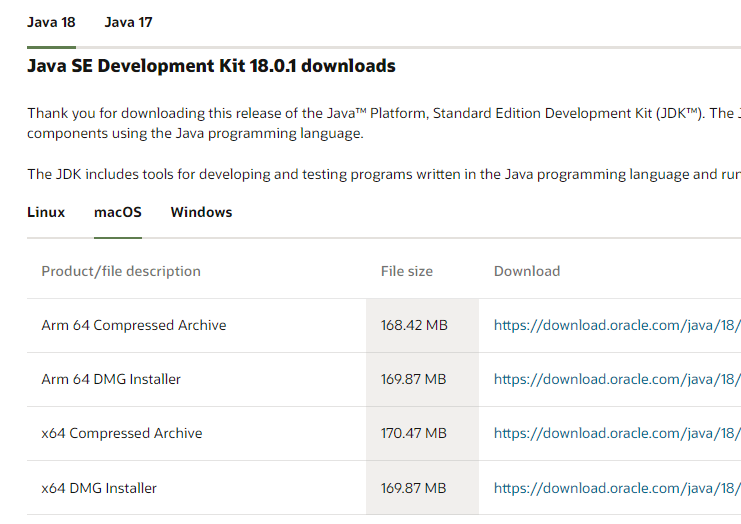Click the 'Download' column header
Screen dimensions: 741x524
coord(527,271)
